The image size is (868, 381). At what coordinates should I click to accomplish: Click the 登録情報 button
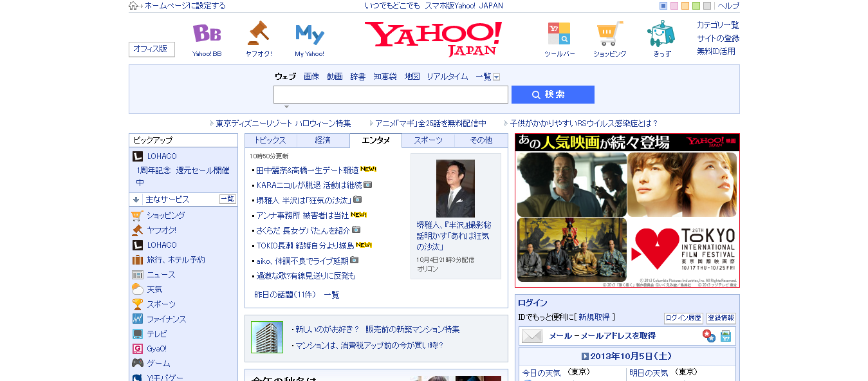(x=721, y=318)
